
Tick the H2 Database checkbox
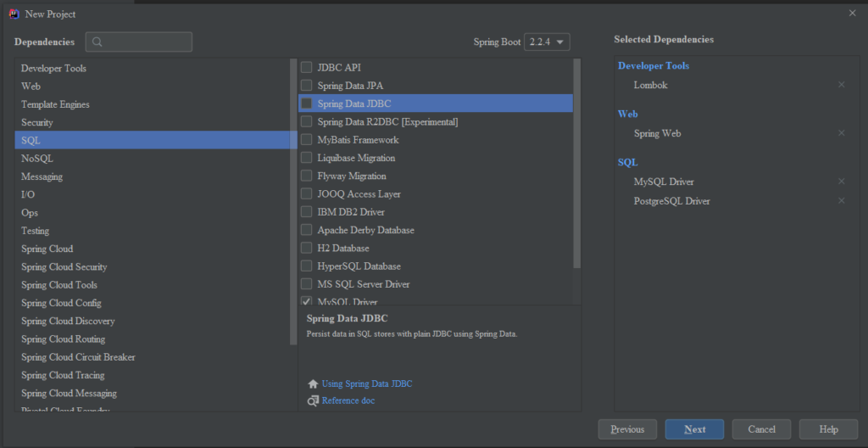[x=307, y=249]
